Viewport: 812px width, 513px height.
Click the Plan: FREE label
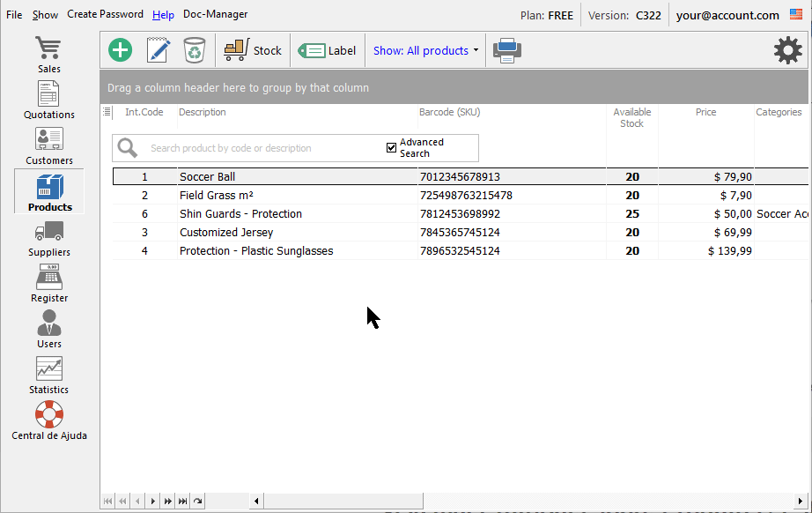(x=547, y=16)
